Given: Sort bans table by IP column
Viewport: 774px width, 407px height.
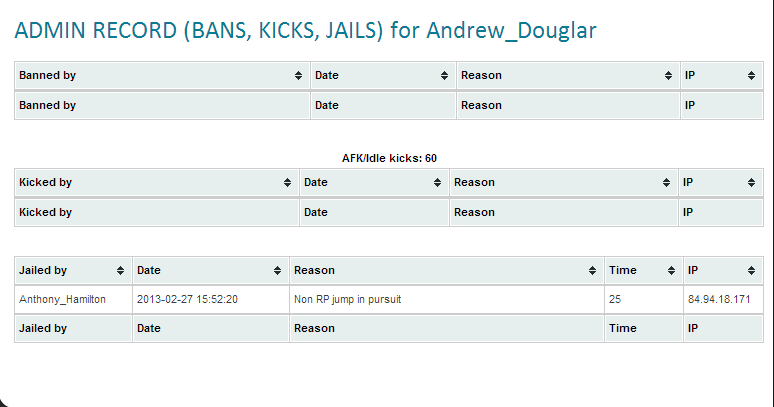Looking at the screenshot, I should tap(718, 76).
